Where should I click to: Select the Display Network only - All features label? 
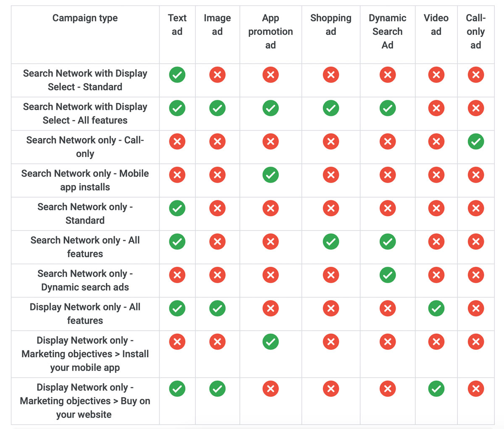point(85,314)
